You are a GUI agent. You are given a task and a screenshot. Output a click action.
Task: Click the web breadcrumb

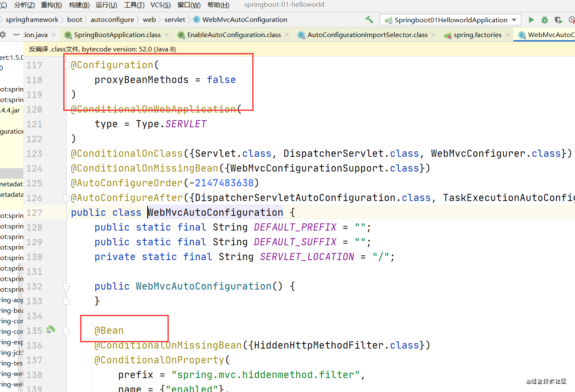pyautogui.click(x=149, y=19)
